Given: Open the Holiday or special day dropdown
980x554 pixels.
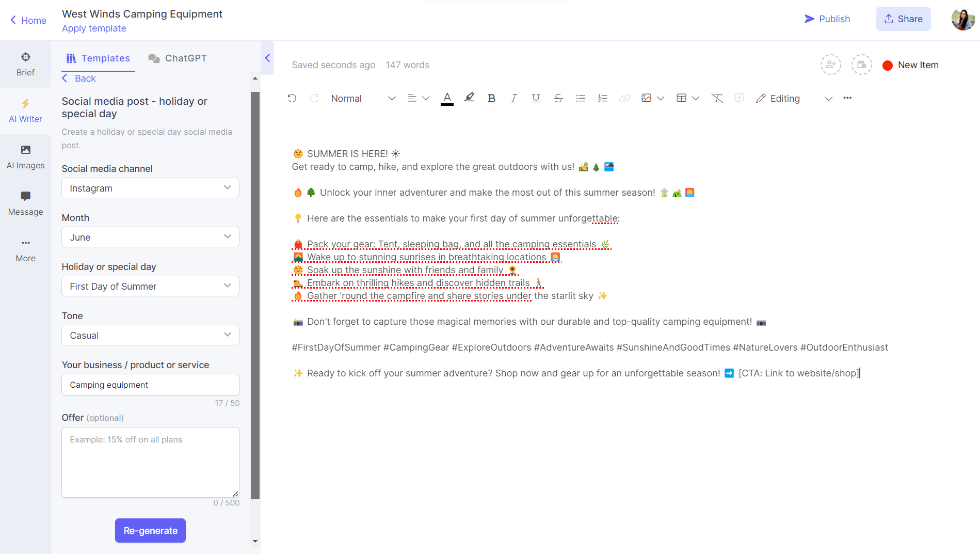Looking at the screenshot, I should pos(150,286).
